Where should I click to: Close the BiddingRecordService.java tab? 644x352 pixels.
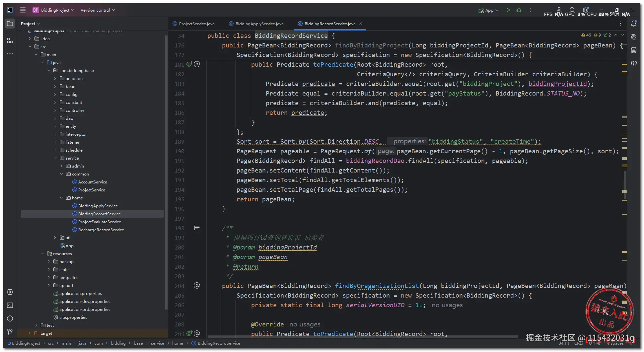361,24
